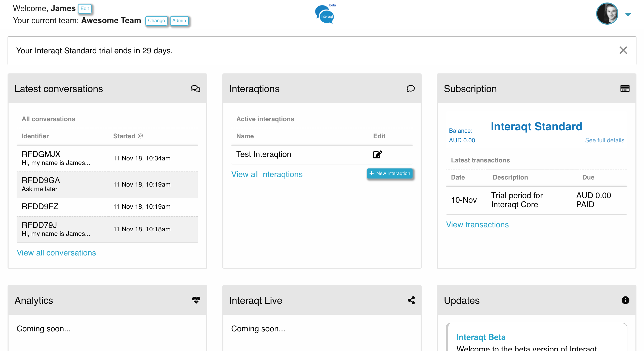Click the Analytics heartbeat icon
Viewport: 644px width, 351px height.
pyautogui.click(x=196, y=300)
